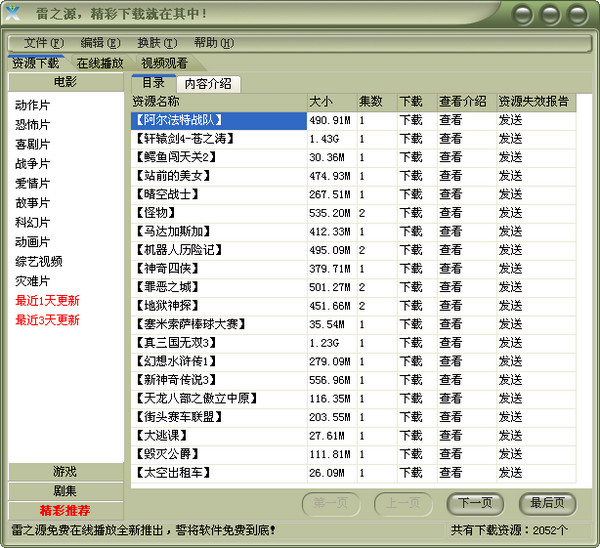Open the 换肤 menu
This screenshot has height=548, width=600.
click(x=156, y=43)
